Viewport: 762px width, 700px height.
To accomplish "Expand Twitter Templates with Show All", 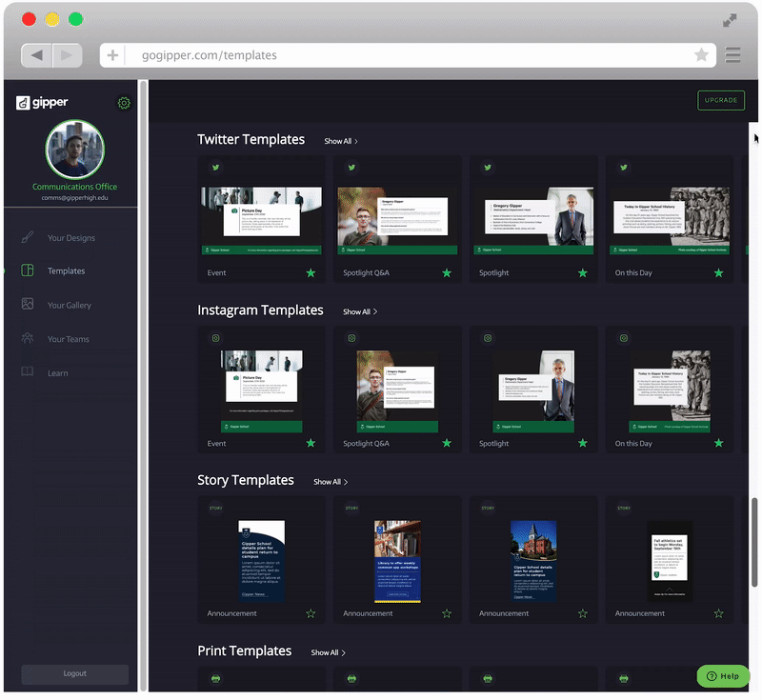I will (341, 141).
